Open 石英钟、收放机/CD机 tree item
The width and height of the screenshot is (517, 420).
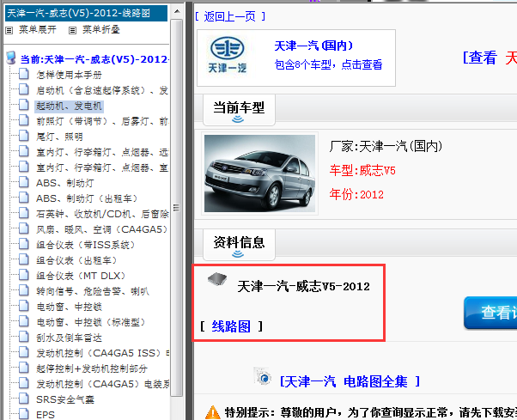point(102,214)
